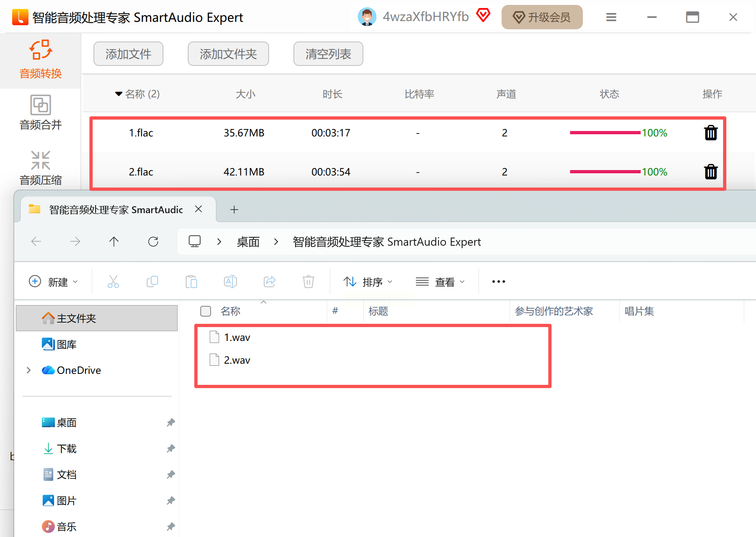
Task: Click 桌面 in the address bar path
Action: point(248,242)
